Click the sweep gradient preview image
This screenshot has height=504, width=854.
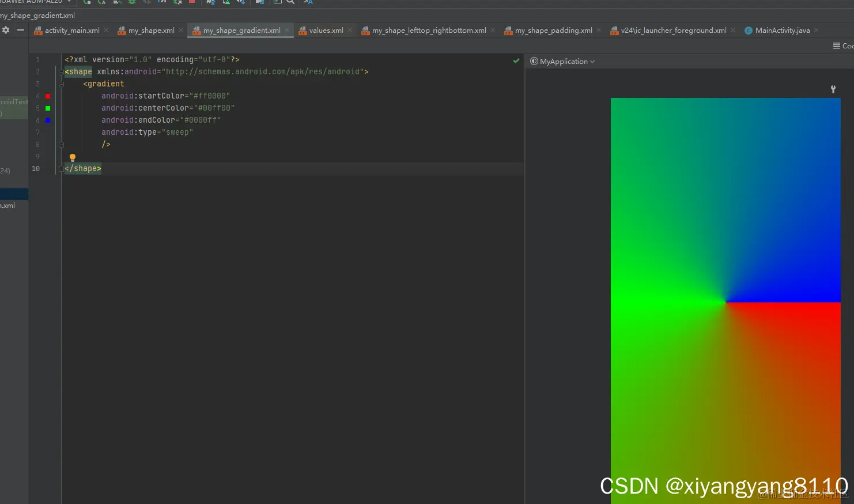point(725,301)
